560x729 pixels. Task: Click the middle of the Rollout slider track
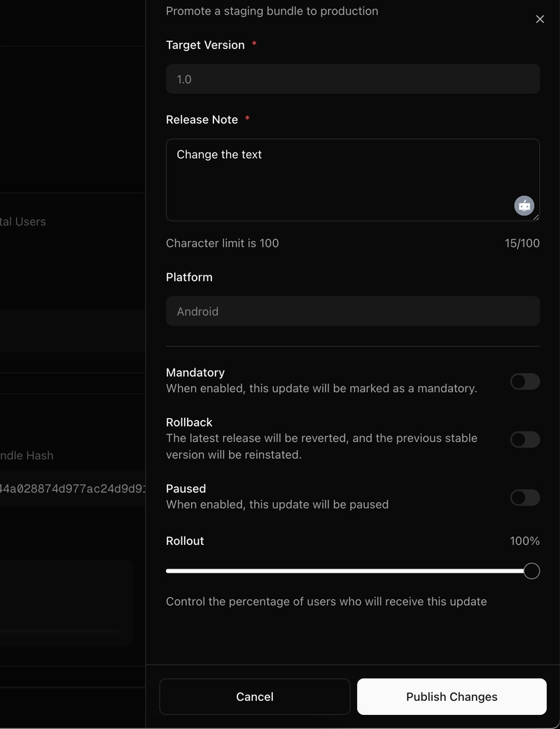[349, 571]
